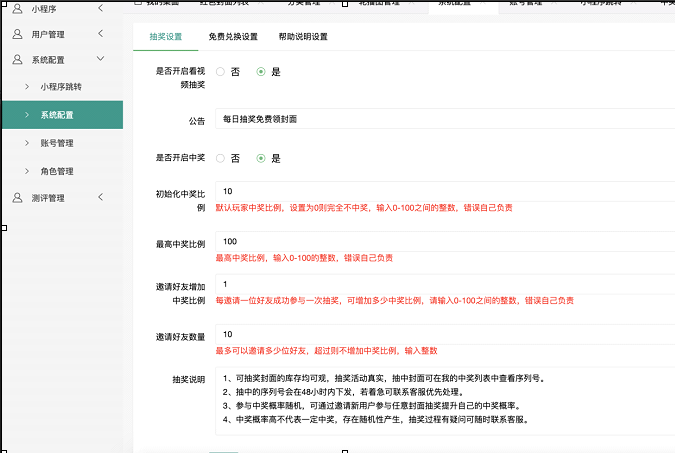Switch to the 免费兑换设置 tab
The height and width of the screenshot is (453, 675).
click(225, 37)
